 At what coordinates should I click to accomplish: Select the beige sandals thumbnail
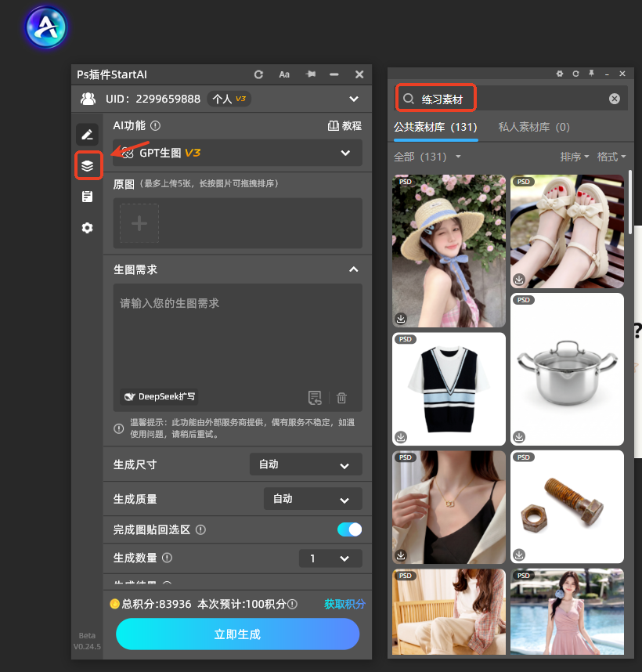pyautogui.click(x=567, y=231)
